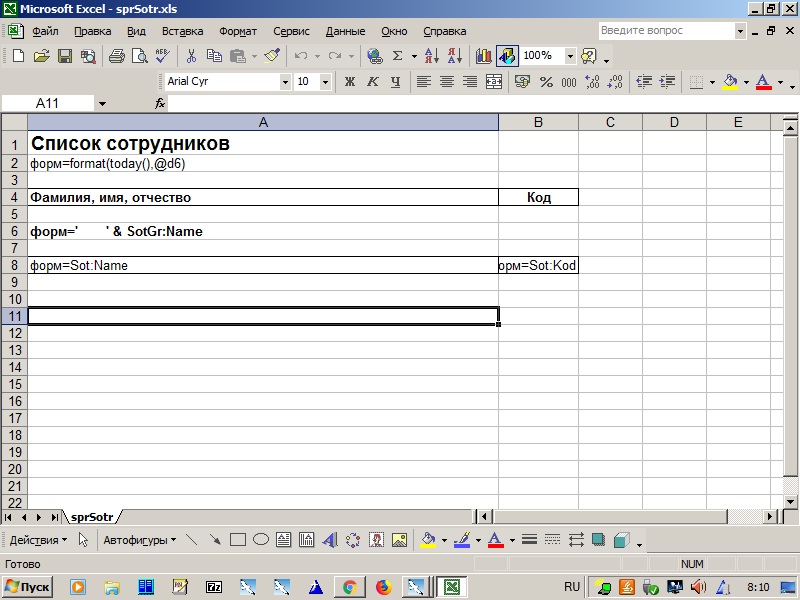Click the Format Painter brush icon
Image resolution: width=800 pixels, height=600 pixels.
tap(272, 56)
